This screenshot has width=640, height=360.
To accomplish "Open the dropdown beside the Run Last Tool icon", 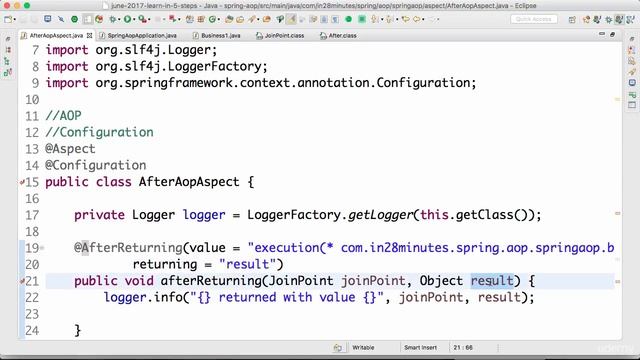I will [149, 19].
